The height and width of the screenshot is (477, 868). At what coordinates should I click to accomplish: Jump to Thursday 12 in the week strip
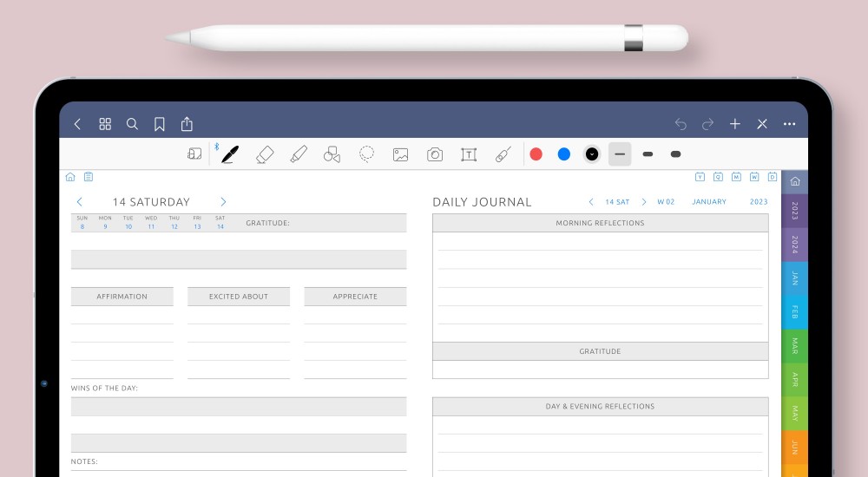pyautogui.click(x=174, y=222)
